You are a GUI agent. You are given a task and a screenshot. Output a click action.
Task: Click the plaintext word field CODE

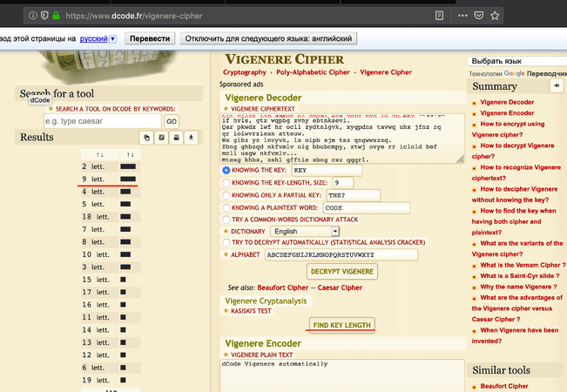tap(367, 208)
